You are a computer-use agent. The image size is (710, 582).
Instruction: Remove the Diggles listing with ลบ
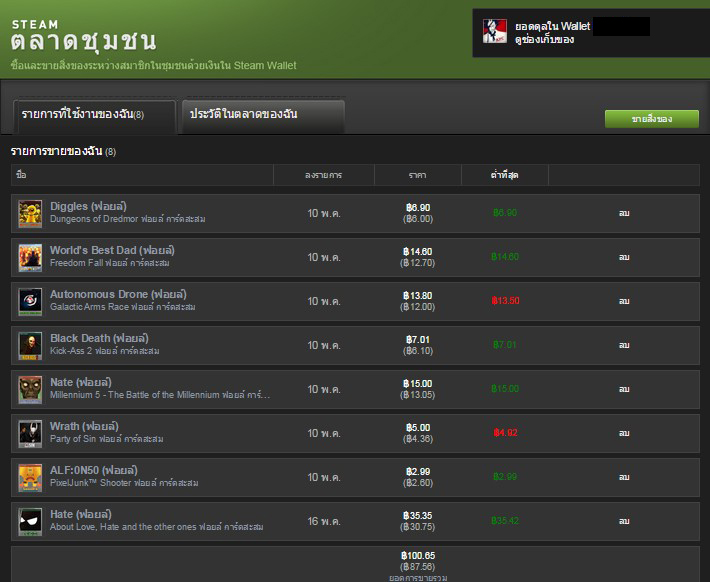point(624,213)
